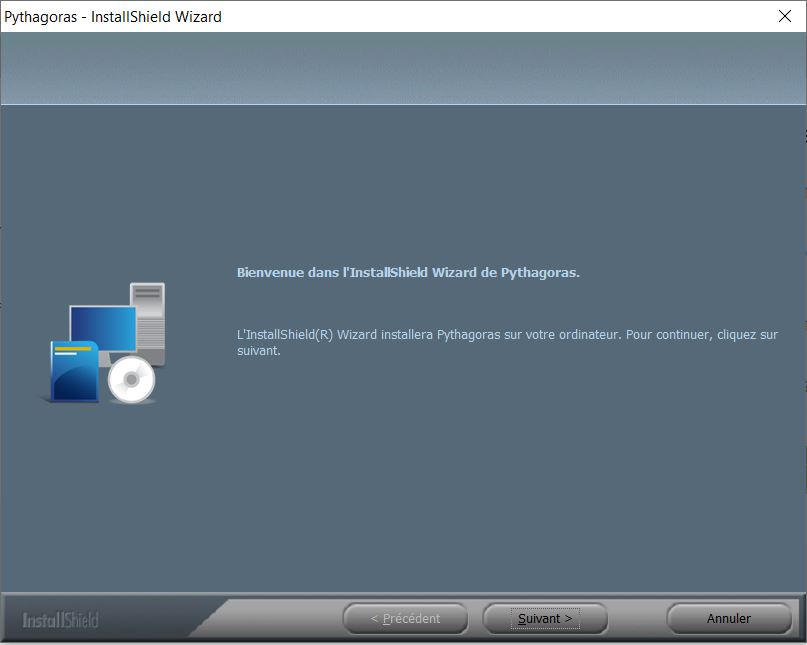The width and height of the screenshot is (807, 645).
Task: Select the Bienvenue welcome heading text
Action: tap(408, 272)
